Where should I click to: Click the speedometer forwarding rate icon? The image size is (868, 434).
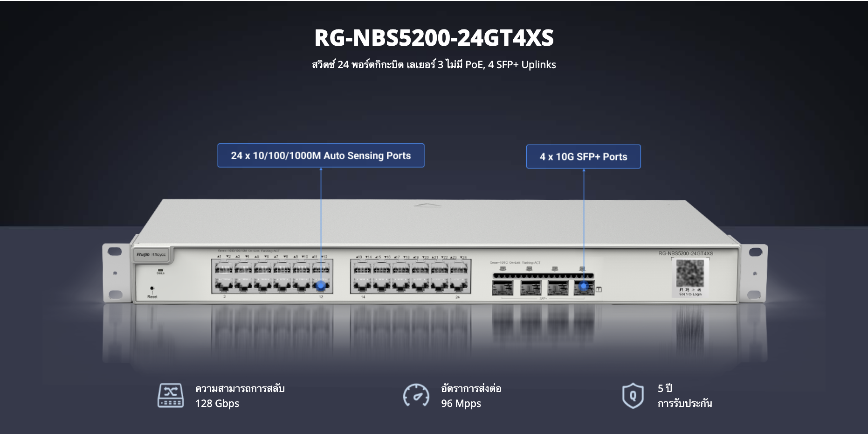coord(416,396)
